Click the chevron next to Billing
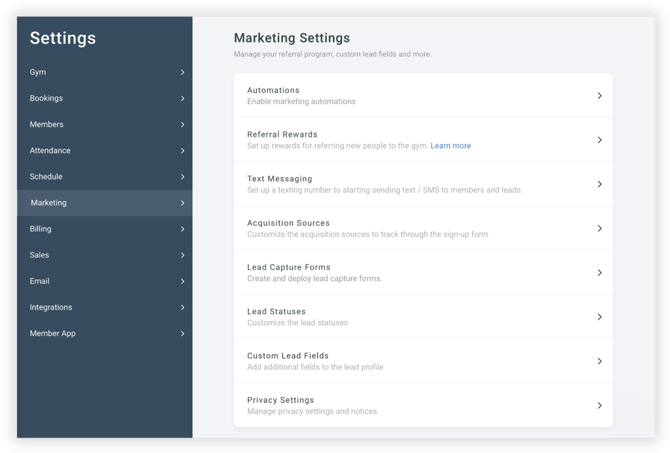 pyautogui.click(x=182, y=229)
